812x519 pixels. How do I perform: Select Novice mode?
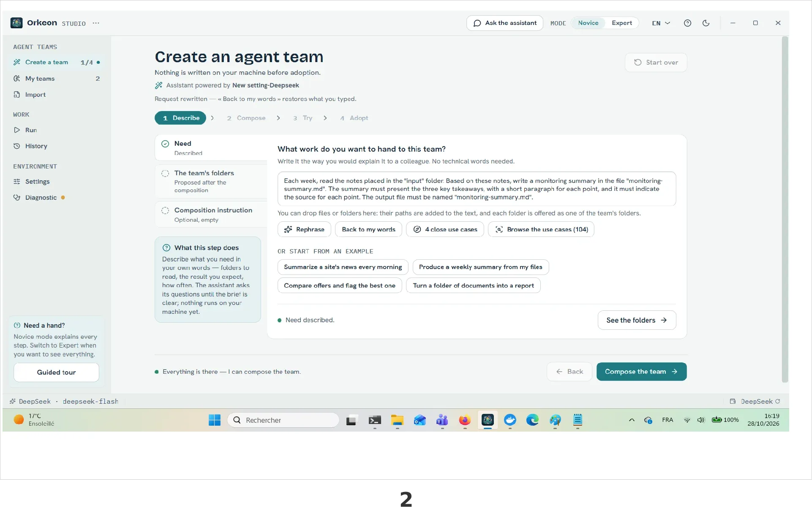click(588, 23)
